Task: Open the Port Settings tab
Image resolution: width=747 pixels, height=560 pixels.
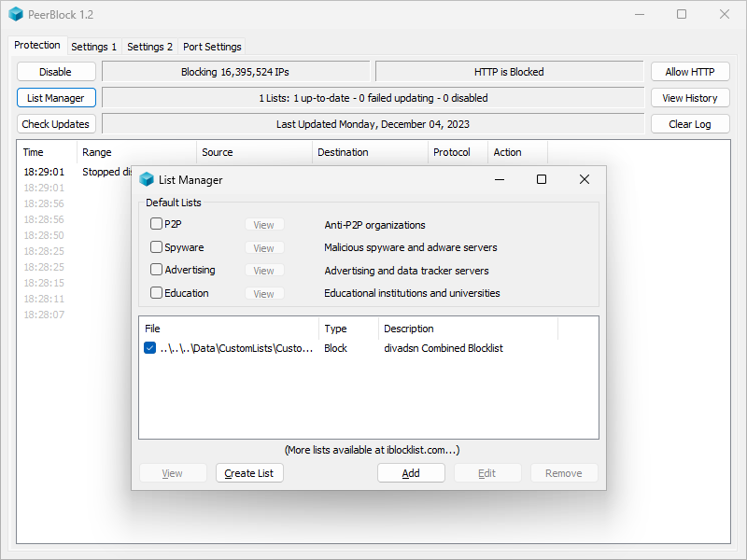Action: pos(212,47)
